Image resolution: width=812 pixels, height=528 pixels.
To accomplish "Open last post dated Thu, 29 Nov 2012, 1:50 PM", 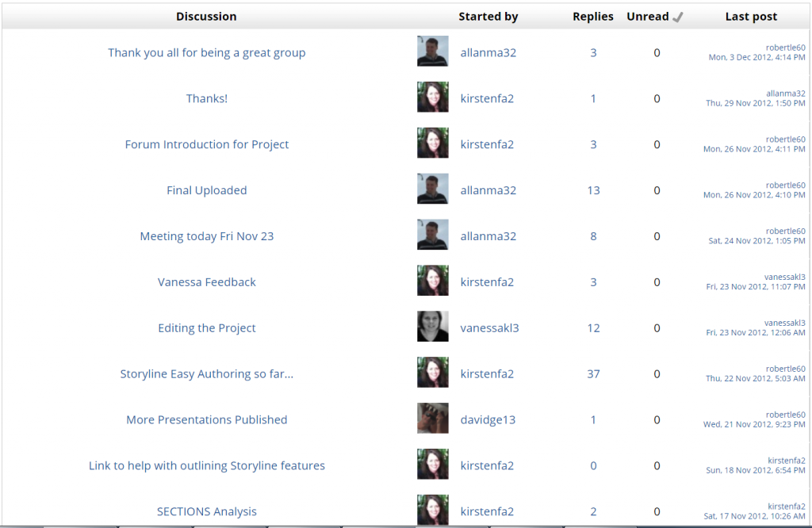I will point(756,104).
